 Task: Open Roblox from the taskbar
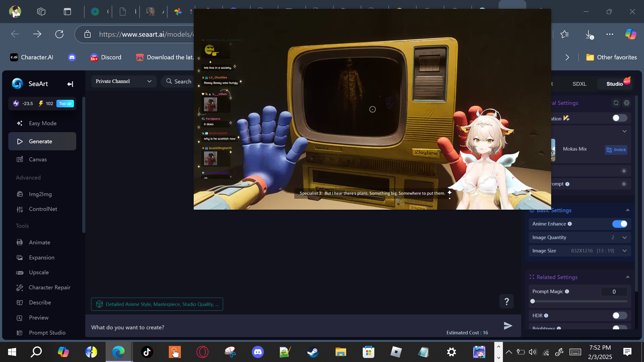396,352
